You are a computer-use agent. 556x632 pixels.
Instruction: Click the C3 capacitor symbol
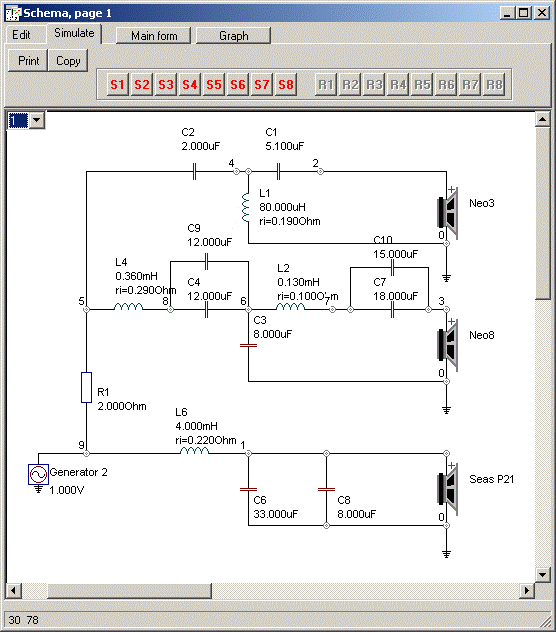coord(248,345)
